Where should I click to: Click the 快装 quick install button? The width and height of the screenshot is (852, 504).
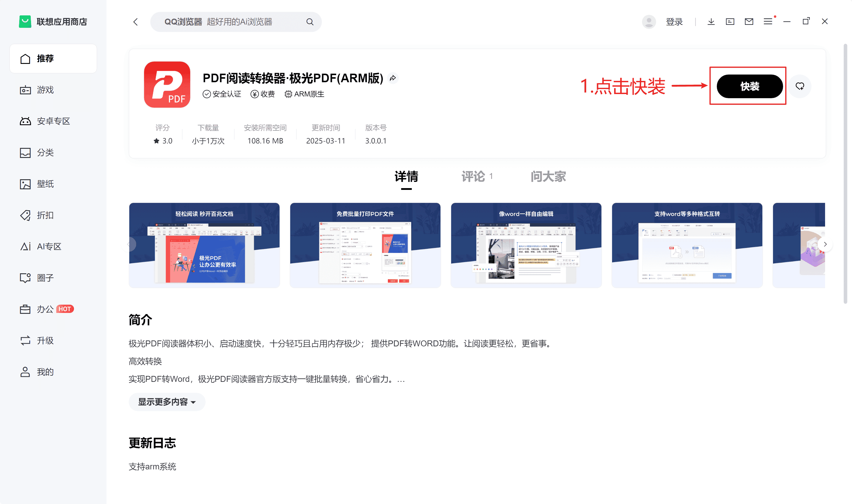749,86
